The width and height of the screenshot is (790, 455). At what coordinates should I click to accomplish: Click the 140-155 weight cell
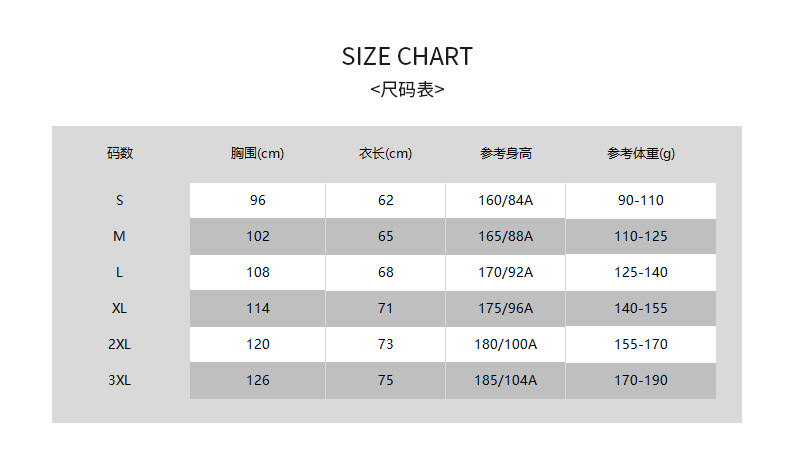641,308
